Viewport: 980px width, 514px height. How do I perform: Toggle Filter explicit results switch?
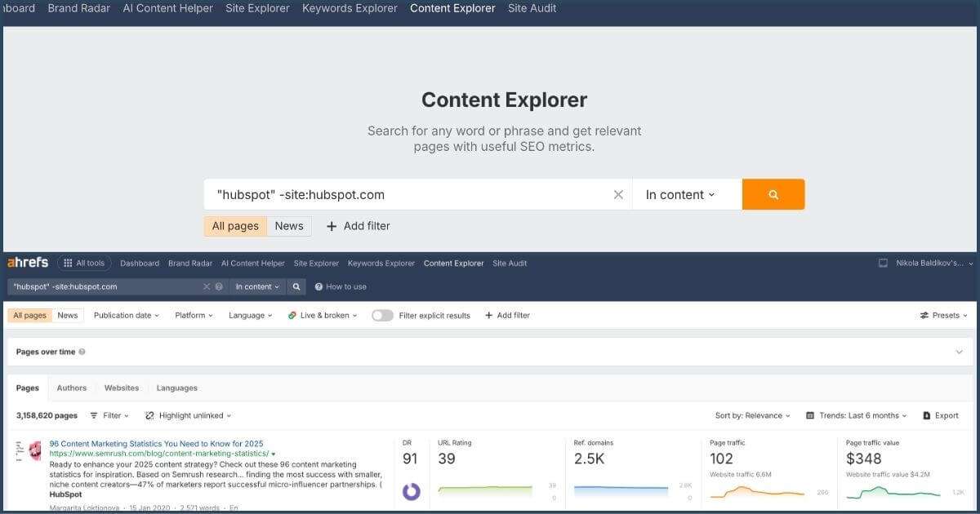coord(382,315)
